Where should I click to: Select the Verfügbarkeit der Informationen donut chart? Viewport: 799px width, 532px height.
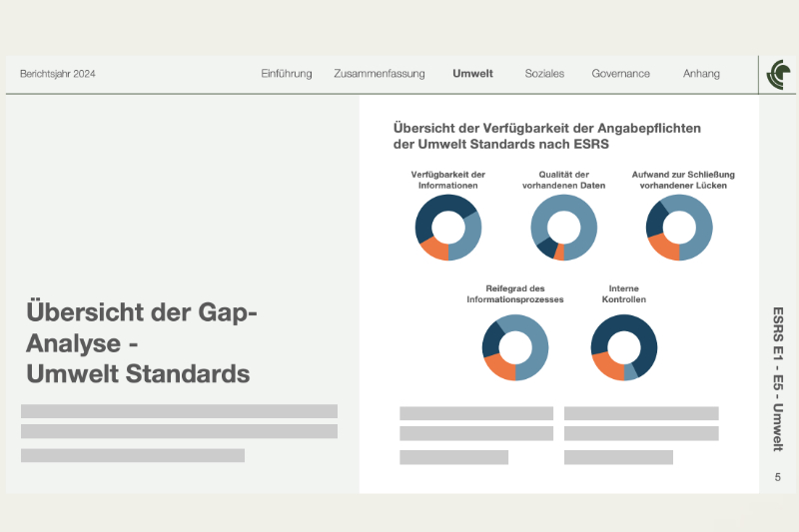pos(447,228)
